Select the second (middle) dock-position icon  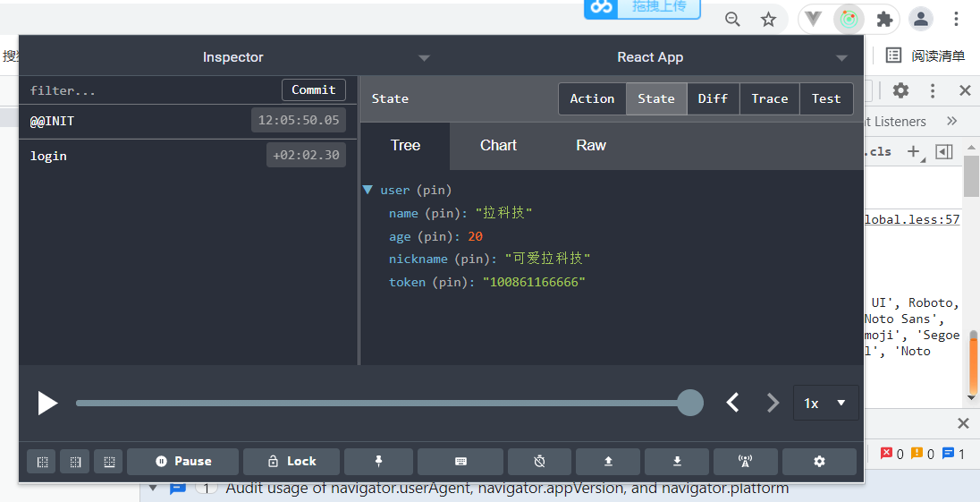pos(75,462)
